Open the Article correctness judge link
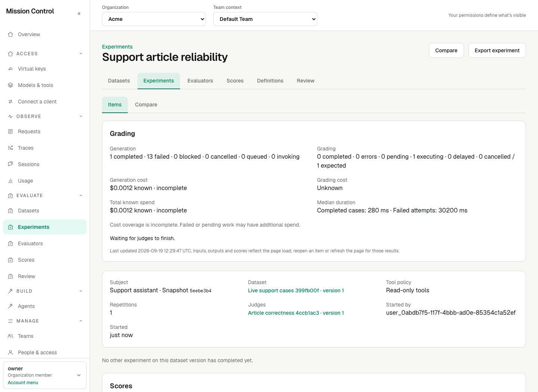Screen dimensions: 538x392 (x=296, y=313)
